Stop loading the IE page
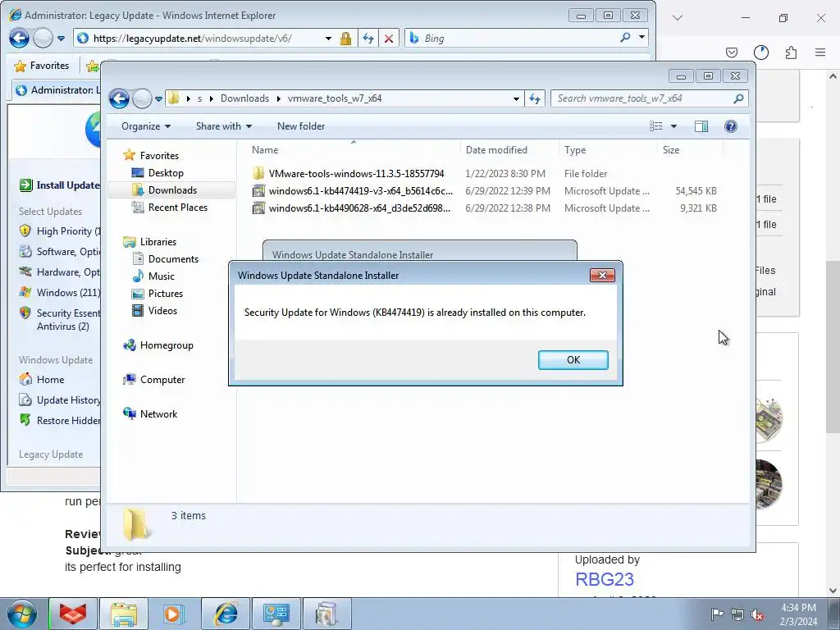 389,38
